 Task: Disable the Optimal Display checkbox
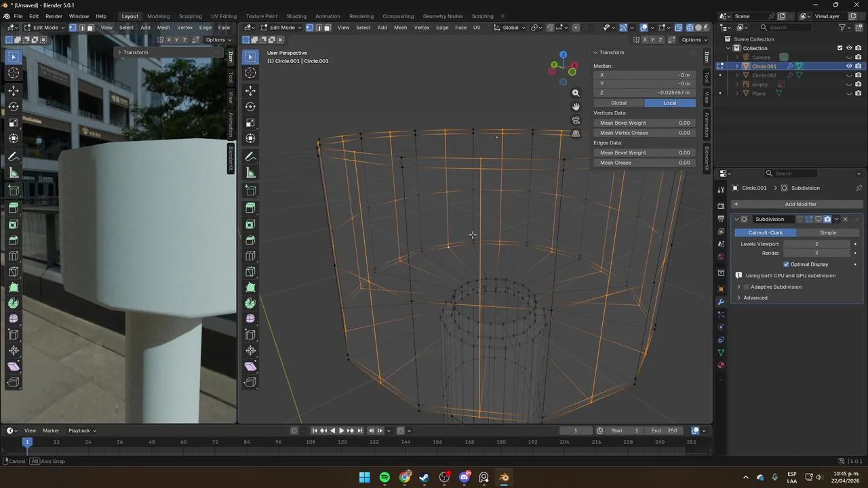tap(786, 264)
